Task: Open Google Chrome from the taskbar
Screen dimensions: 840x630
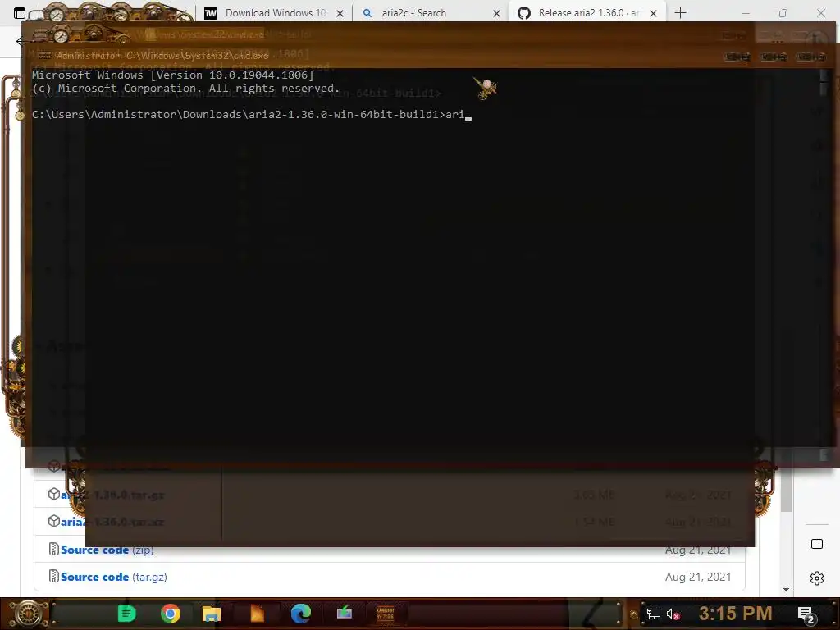Action: (171, 614)
